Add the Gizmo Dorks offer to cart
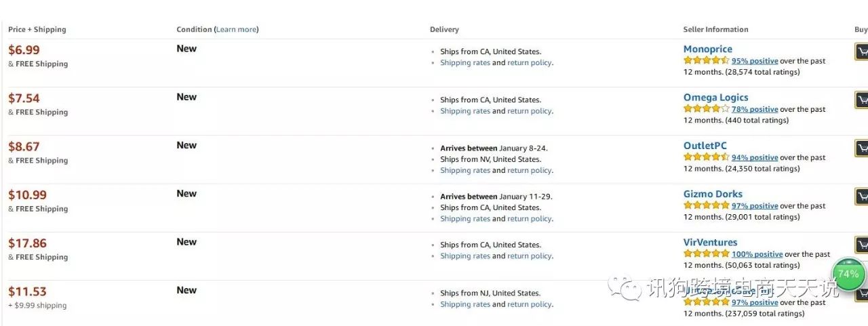Viewport: 868px width, 326px height. click(x=861, y=197)
